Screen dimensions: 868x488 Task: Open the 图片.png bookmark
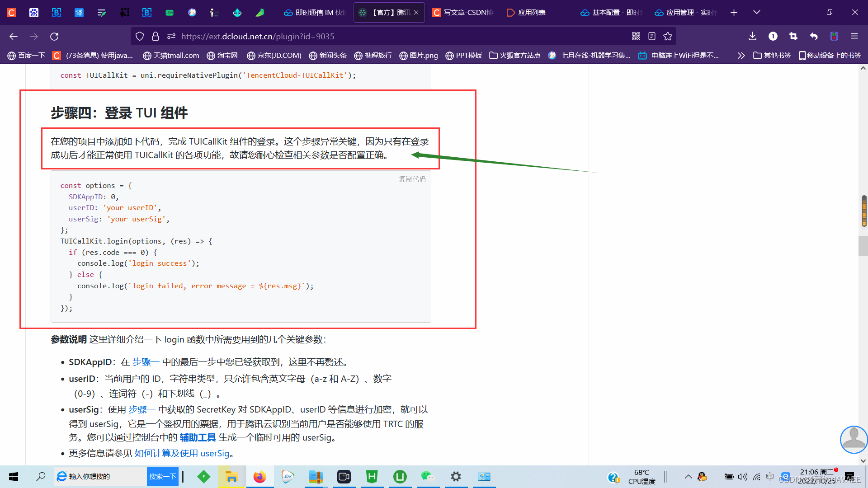tap(419, 56)
